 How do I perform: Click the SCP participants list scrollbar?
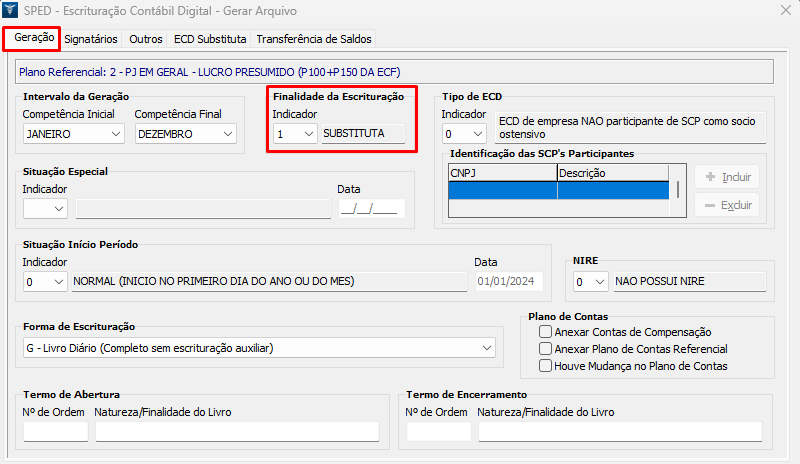tap(678, 190)
